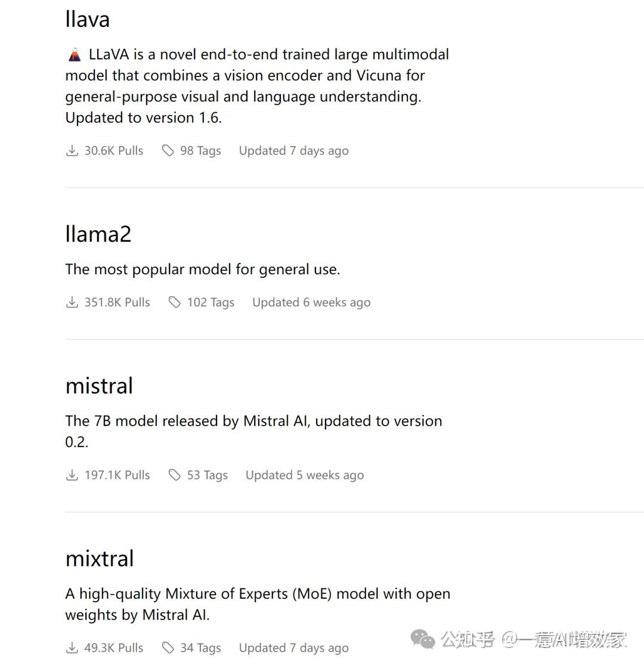Click the tag icon next to 98 Tags

pos(168,151)
